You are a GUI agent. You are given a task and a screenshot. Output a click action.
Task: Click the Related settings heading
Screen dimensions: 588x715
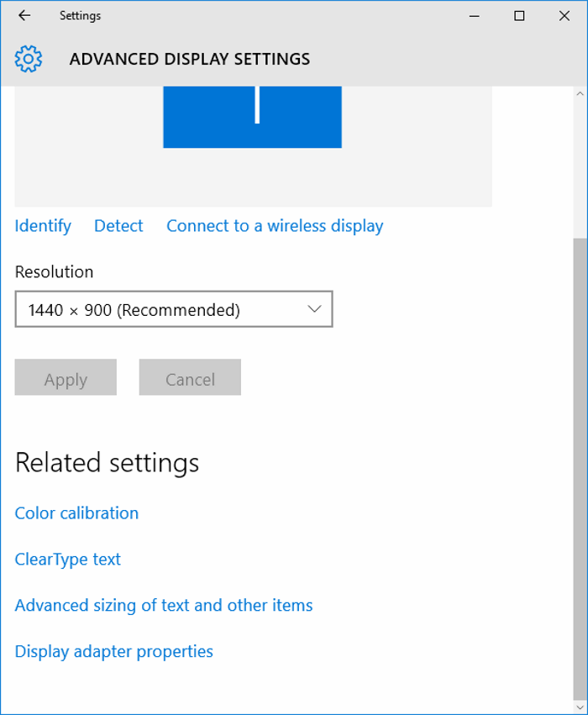coord(108,463)
